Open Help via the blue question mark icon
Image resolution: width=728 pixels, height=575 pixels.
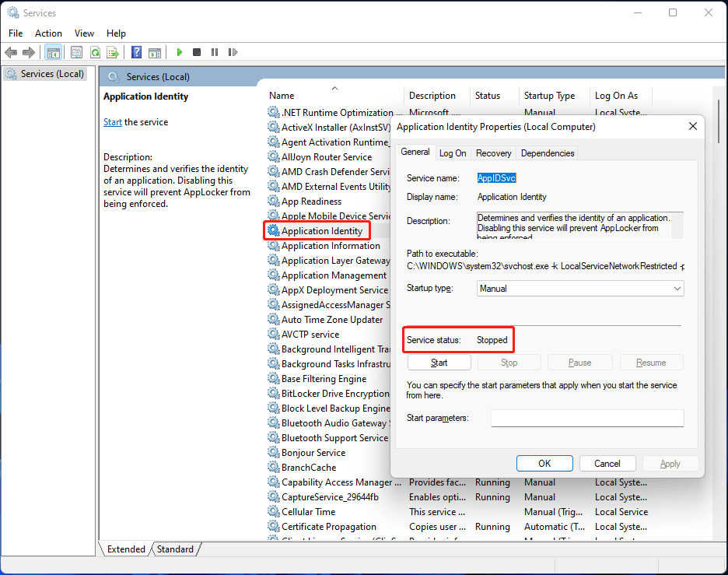click(x=136, y=52)
